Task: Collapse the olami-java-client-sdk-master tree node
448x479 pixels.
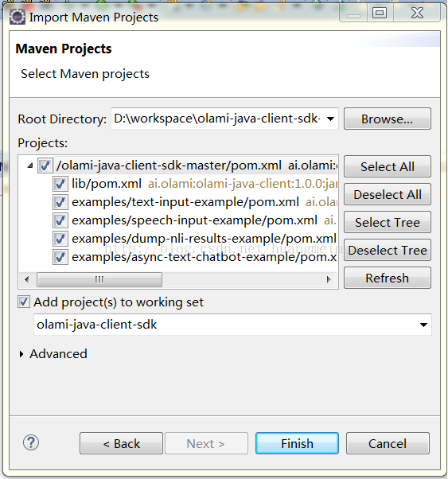Action: [30, 166]
